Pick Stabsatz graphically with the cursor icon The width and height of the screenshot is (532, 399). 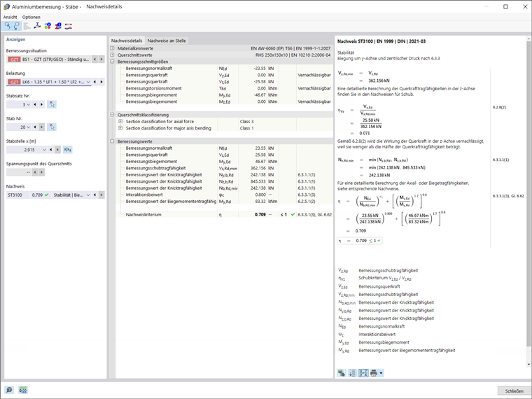(52, 104)
